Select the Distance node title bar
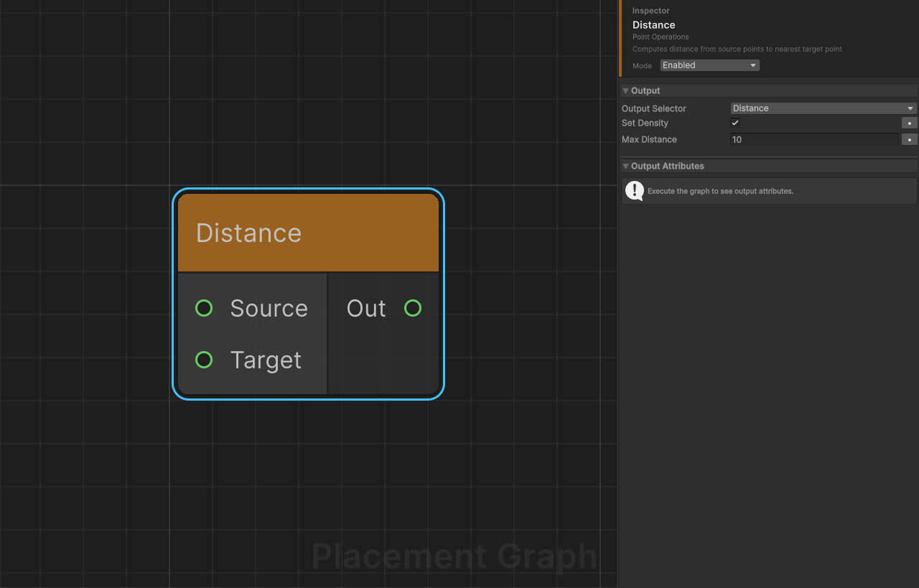The width and height of the screenshot is (919, 588). pyautogui.click(x=308, y=233)
